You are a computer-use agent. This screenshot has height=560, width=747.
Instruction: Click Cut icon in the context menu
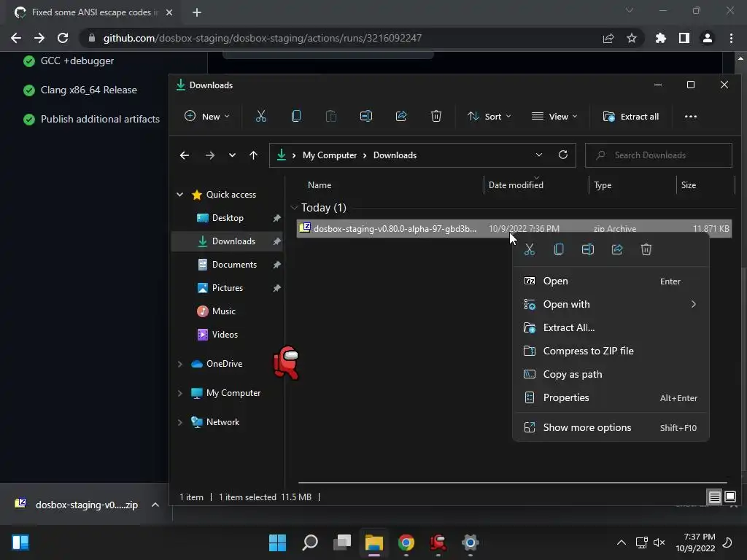530,249
